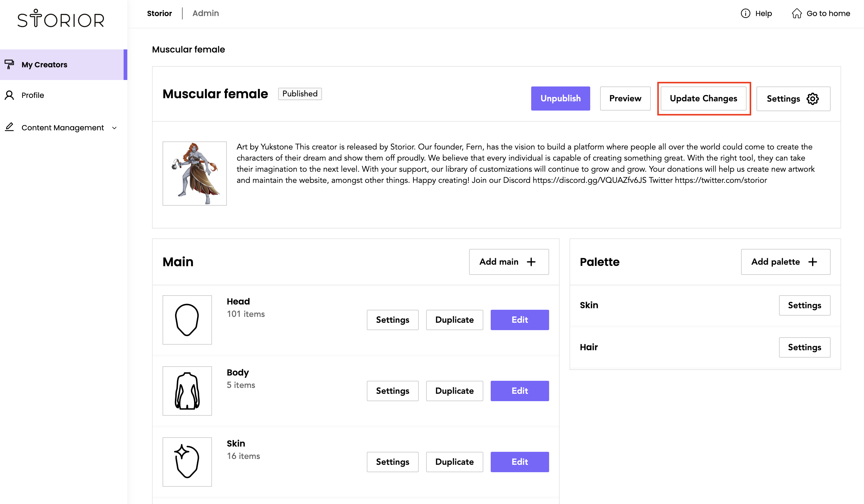Click the Go to home house icon
Screen dimensions: 864x504
click(x=797, y=13)
